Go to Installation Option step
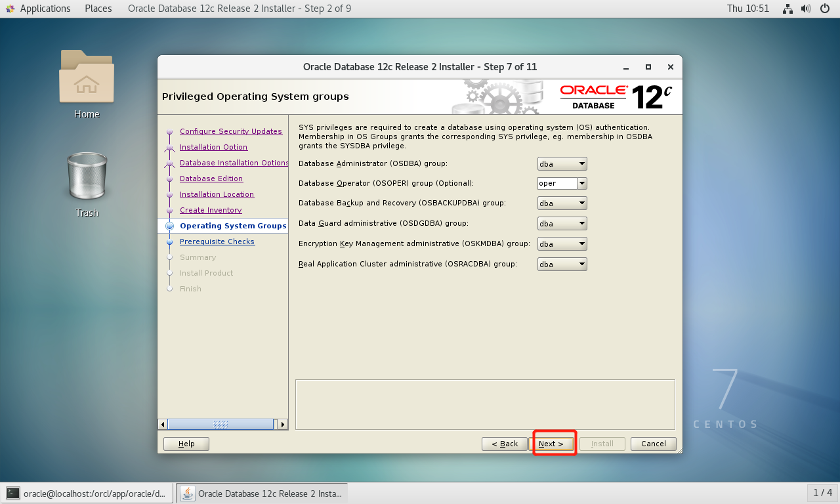 (x=214, y=147)
